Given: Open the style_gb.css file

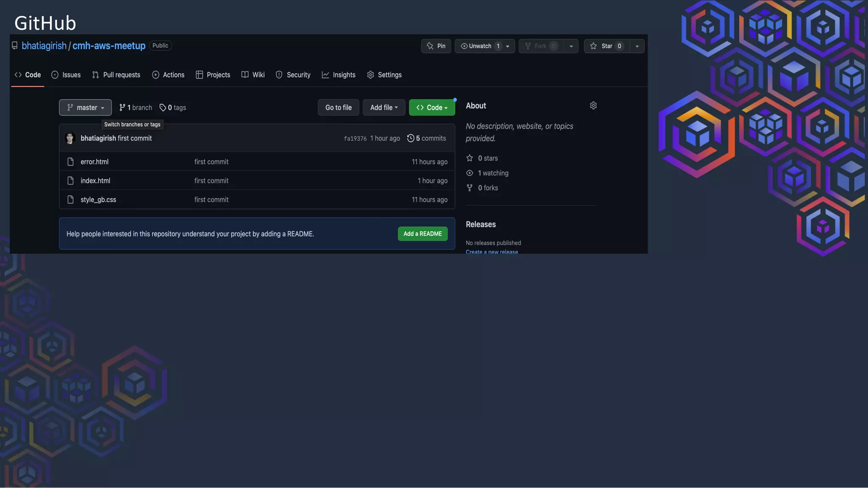Looking at the screenshot, I should click(x=98, y=200).
